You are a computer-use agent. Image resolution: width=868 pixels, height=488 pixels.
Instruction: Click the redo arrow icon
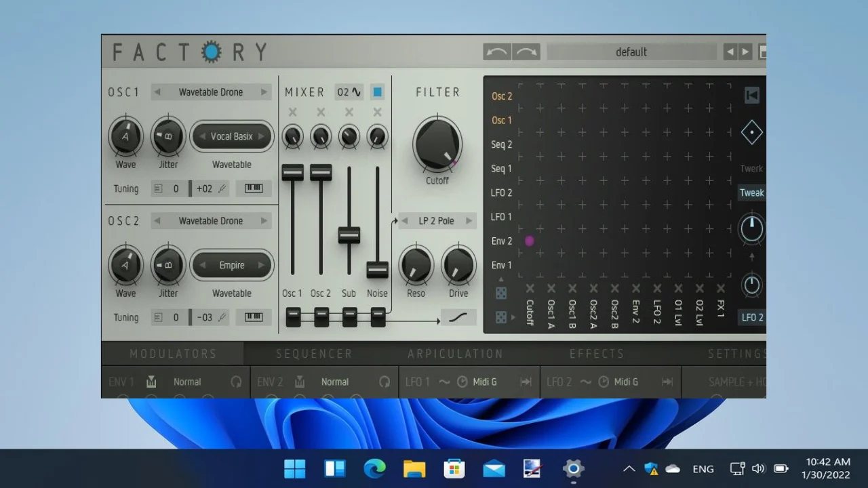pyautogui.click(x=526, y=52)
